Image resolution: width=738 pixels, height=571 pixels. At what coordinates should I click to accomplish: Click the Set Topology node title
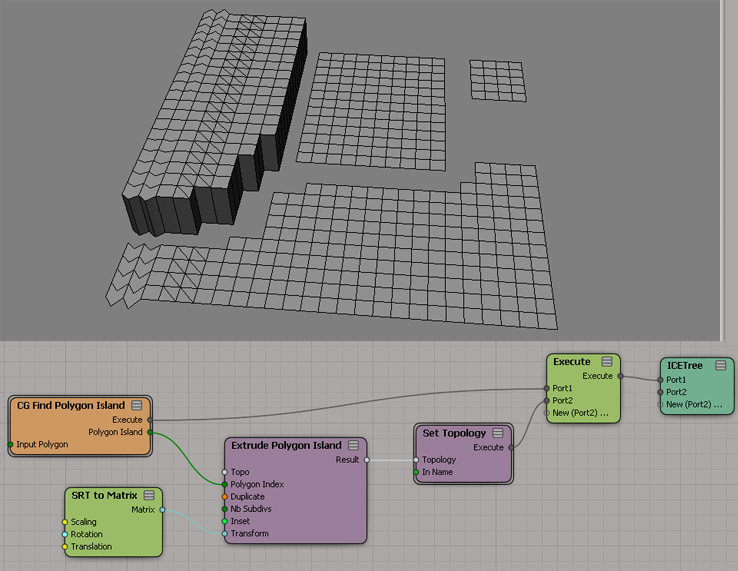[453, 434]
